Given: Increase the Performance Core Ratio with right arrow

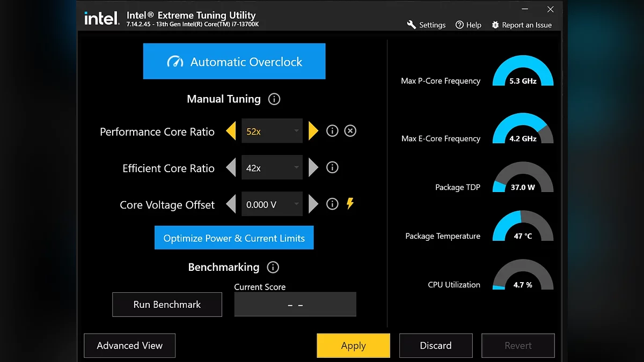Looking at the screenshot, I should click(x=313, y=131).
